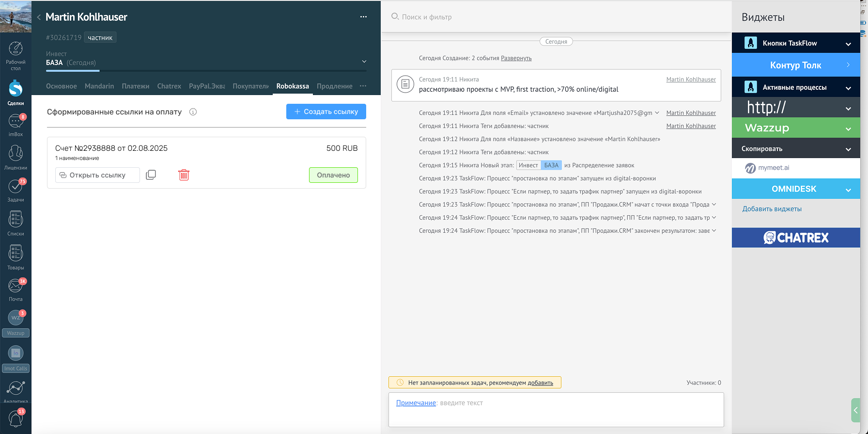
Task: Click info icon next to payment links heading
Action: point(193,112)
